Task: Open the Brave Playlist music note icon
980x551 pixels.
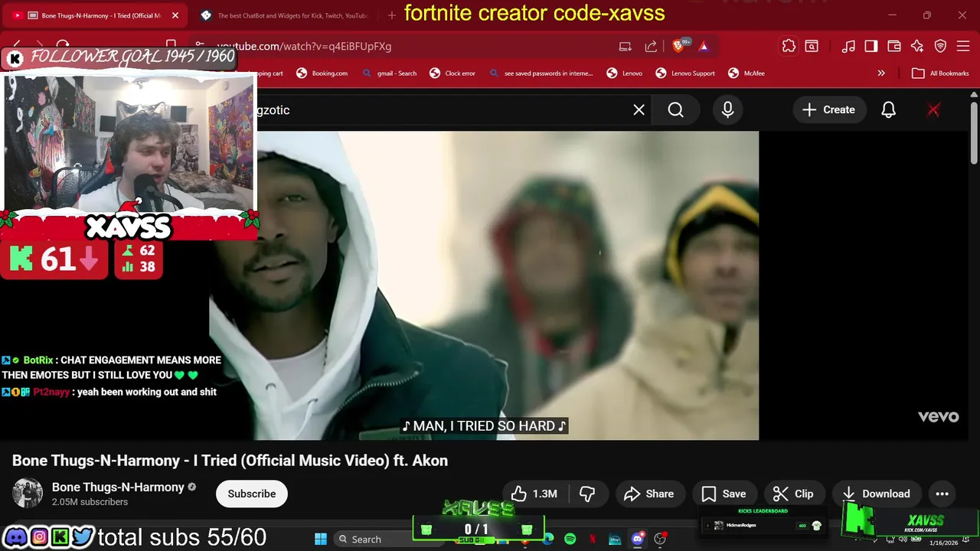Action: pyautogui.click(x=848, y=47)
